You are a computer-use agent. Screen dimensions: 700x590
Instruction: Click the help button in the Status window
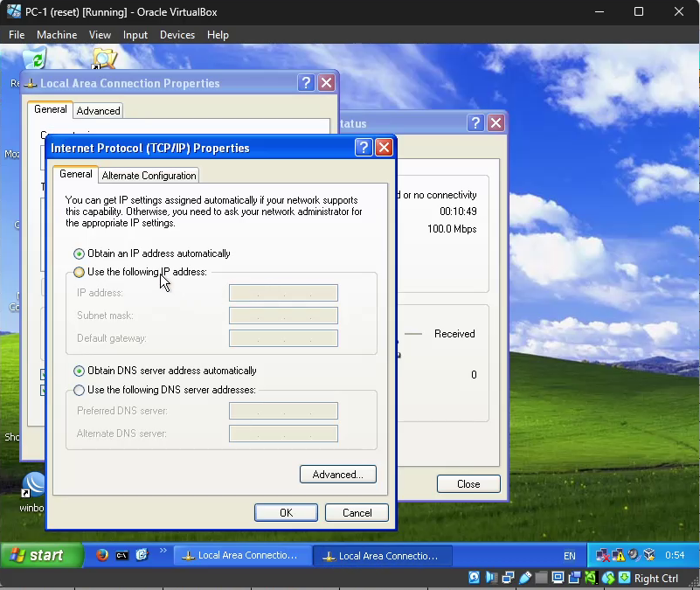[476, 122]
